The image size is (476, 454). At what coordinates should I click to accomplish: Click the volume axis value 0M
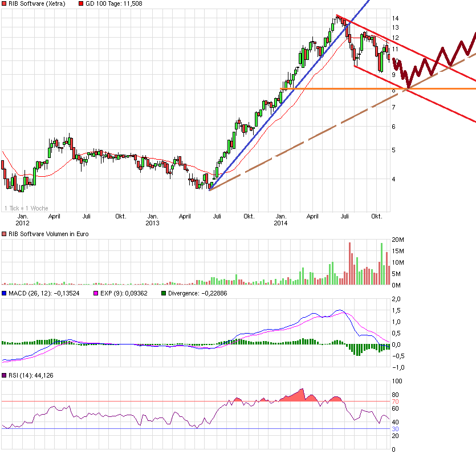click(396, 285)
